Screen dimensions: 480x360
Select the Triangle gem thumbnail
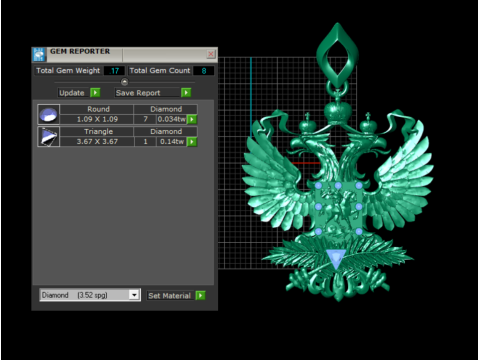click(x=49, y=137)
